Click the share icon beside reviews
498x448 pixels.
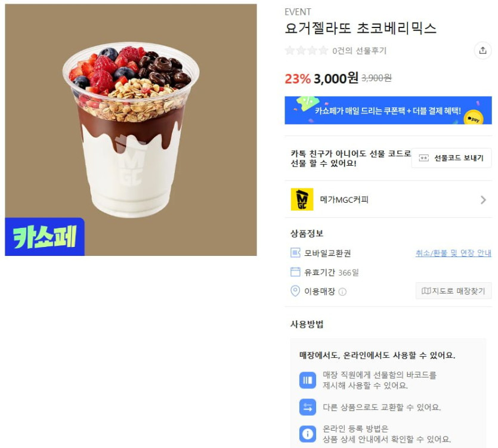(482, 50)
